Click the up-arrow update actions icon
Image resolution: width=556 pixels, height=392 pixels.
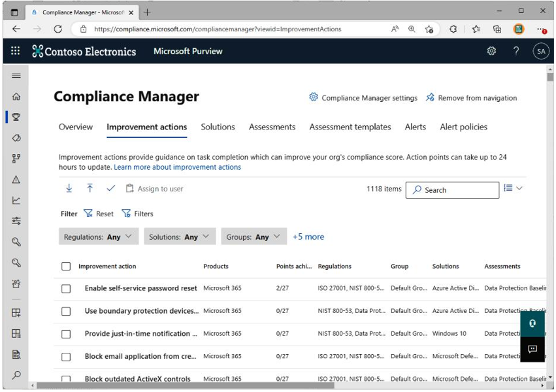pos(90,188)
